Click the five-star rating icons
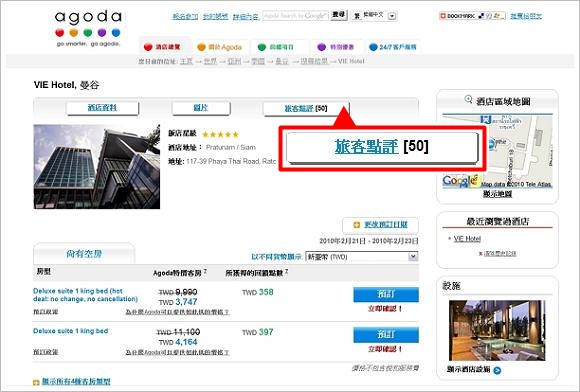Image resolution: width=580 pixels, height=392 pixels. (x=220, y=134)
